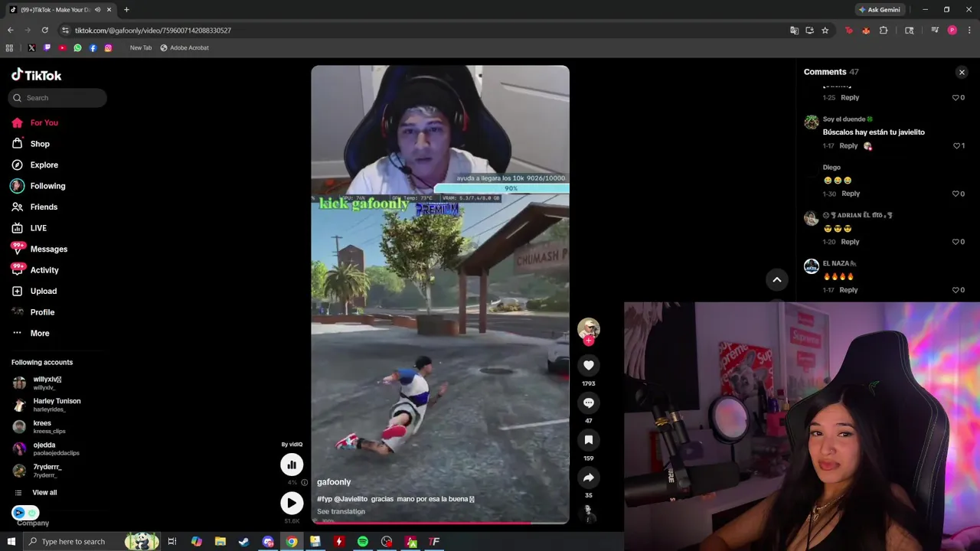Open comments using the speech bubble icon
The width and height of the screenshot is (980, 551).
(x=589, y=403)
